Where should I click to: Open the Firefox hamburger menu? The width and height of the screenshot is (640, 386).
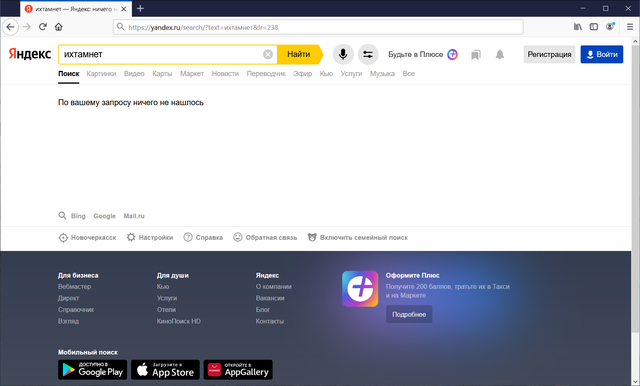630,27
